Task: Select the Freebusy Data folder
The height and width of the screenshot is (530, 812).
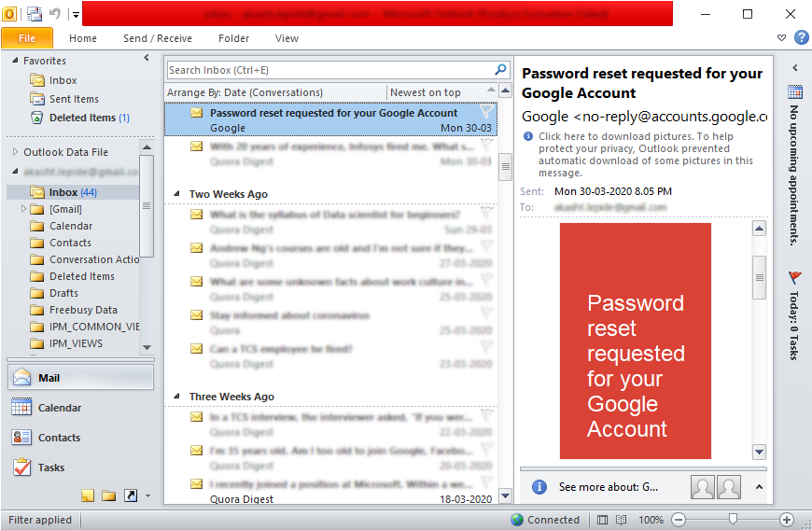Action: click(73, 310)
